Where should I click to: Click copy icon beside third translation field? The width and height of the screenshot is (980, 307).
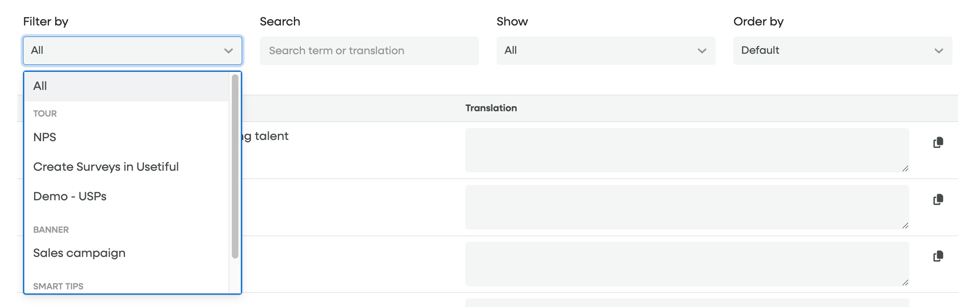click(938, 256)
